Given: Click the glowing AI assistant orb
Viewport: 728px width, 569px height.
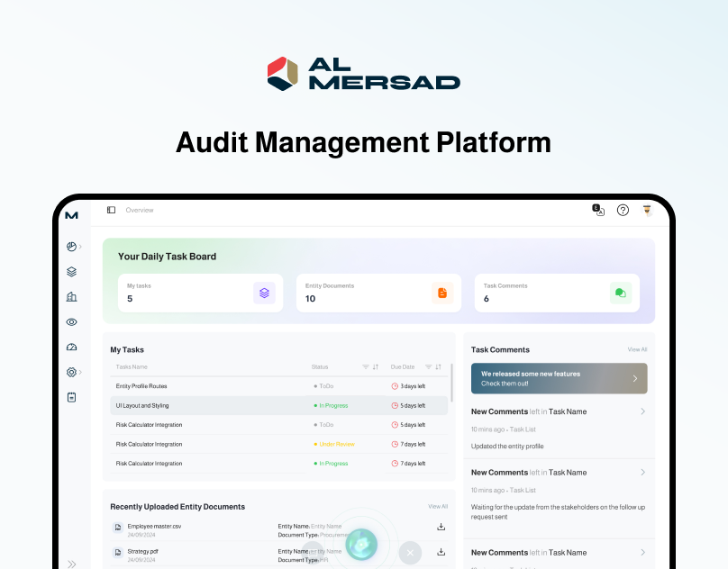Looking at the screenshot, I should coord(361,545).
